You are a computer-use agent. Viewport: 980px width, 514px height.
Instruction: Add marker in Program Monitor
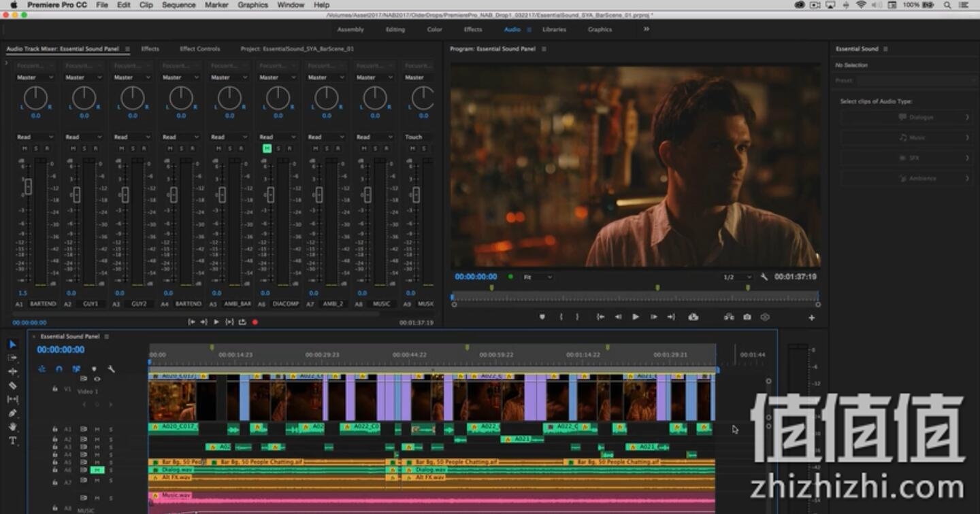coord(542,317)
